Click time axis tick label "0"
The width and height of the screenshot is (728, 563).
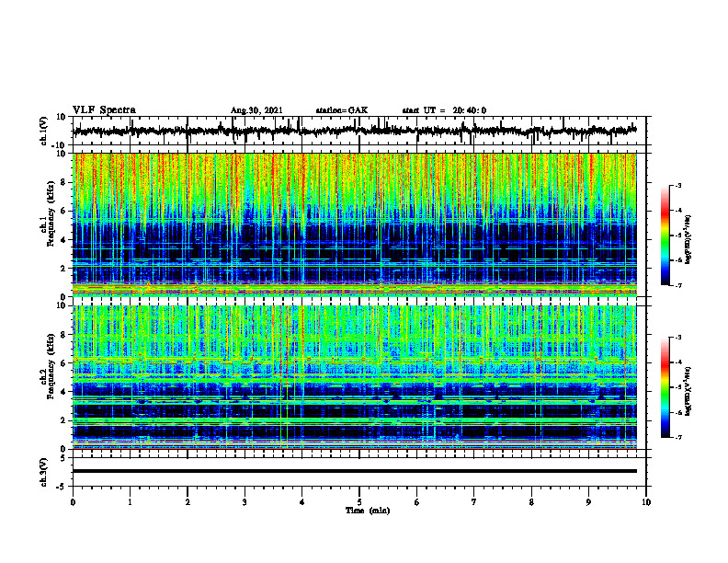73,502
